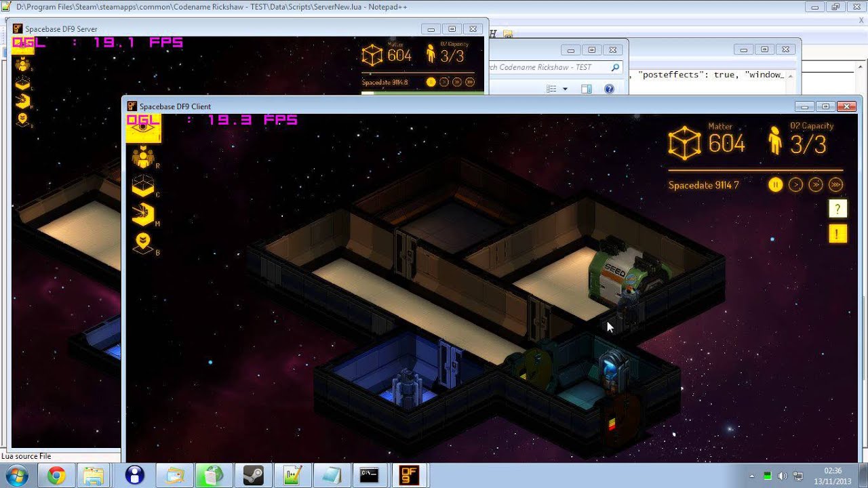Click the 3/3 O2 Capacity value in Client

tap(808, 144)
